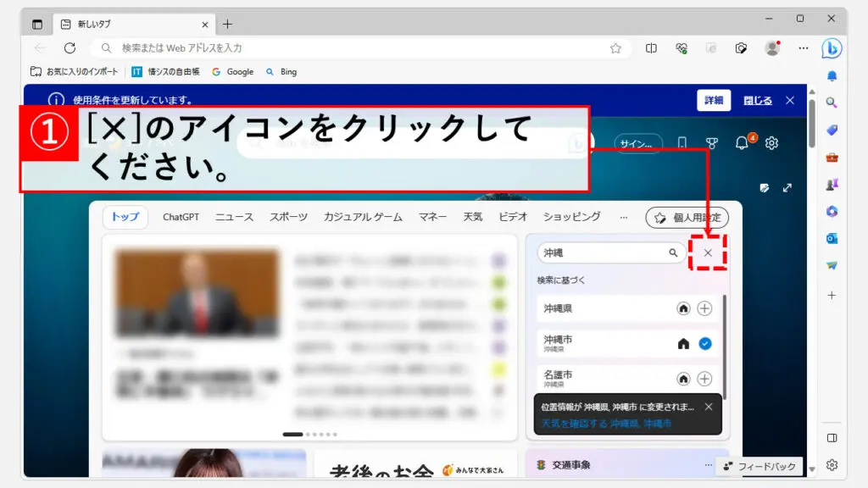This screenshot has width=868, height=488.
Task: Open the Shopping tag icon in the sidebar
Action: pos(832,130)
